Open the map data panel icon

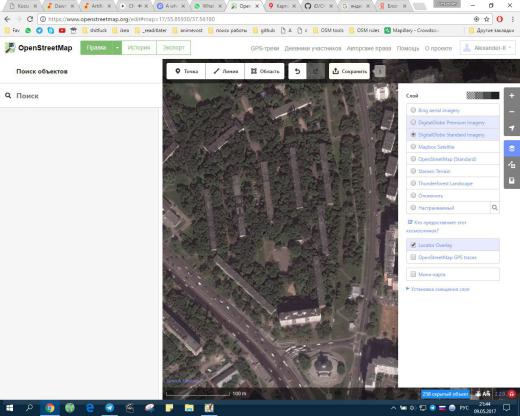[512, 164]
